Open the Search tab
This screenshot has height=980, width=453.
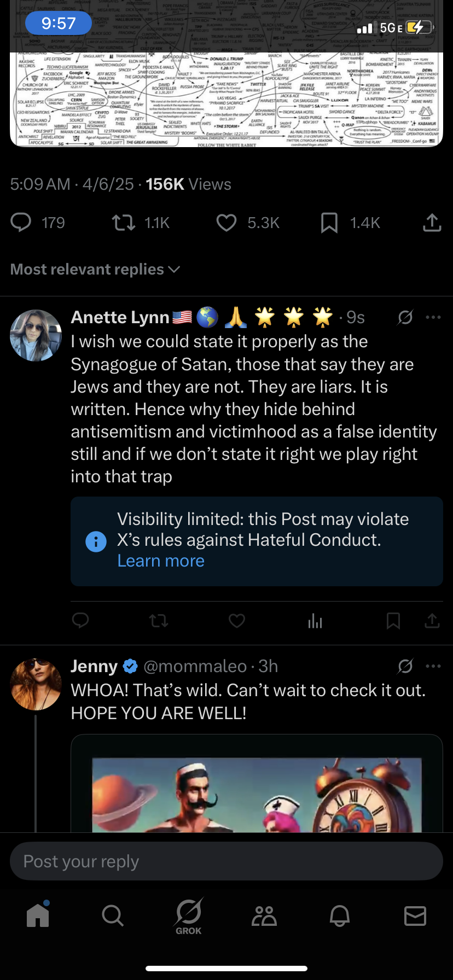pos(113,915)
